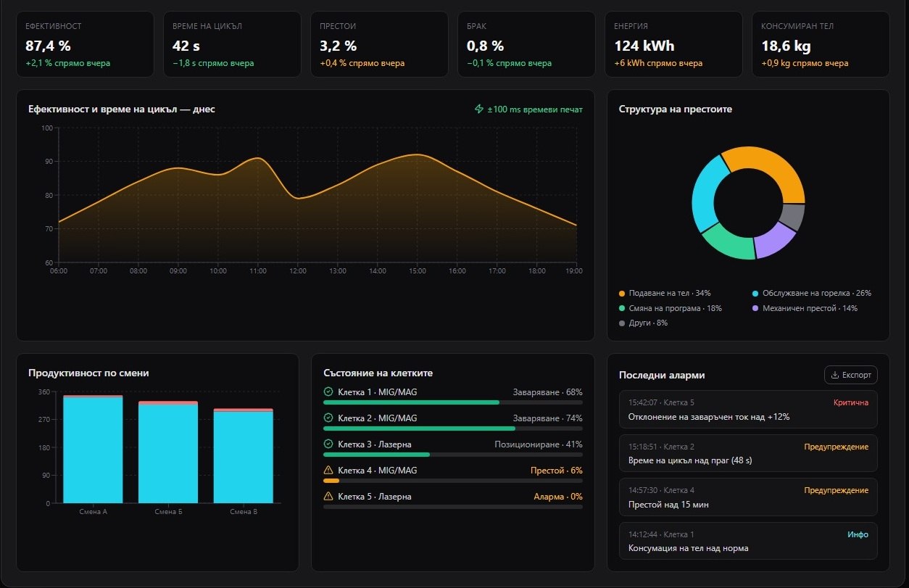The height and width of the screenshot is (588, 909).
Task: Open the 15:18:51 Клетка 2 alarm
Action: click(x=748, y=453)
